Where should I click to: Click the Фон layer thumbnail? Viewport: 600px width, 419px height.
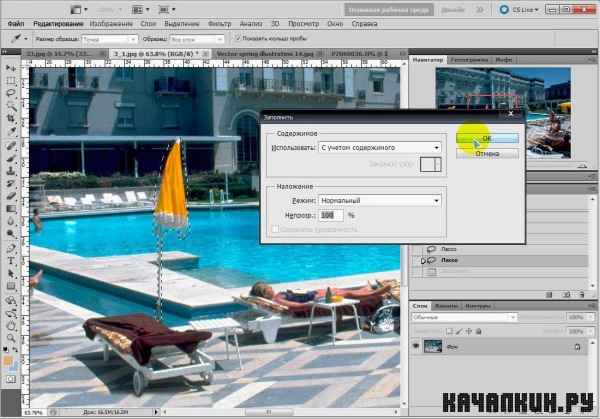click(x=433, y=347)
